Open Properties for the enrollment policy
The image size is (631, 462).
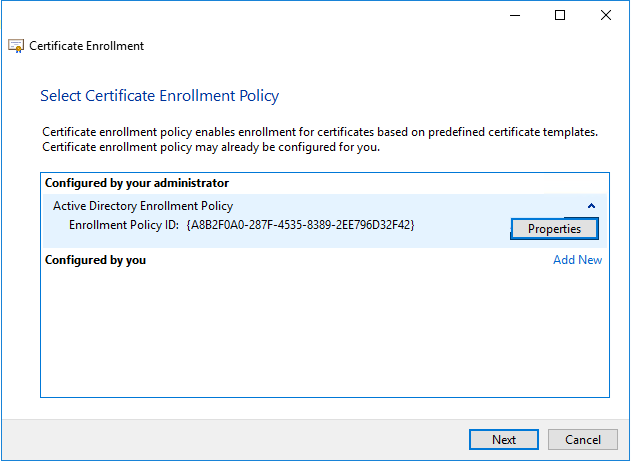point(554,229)
